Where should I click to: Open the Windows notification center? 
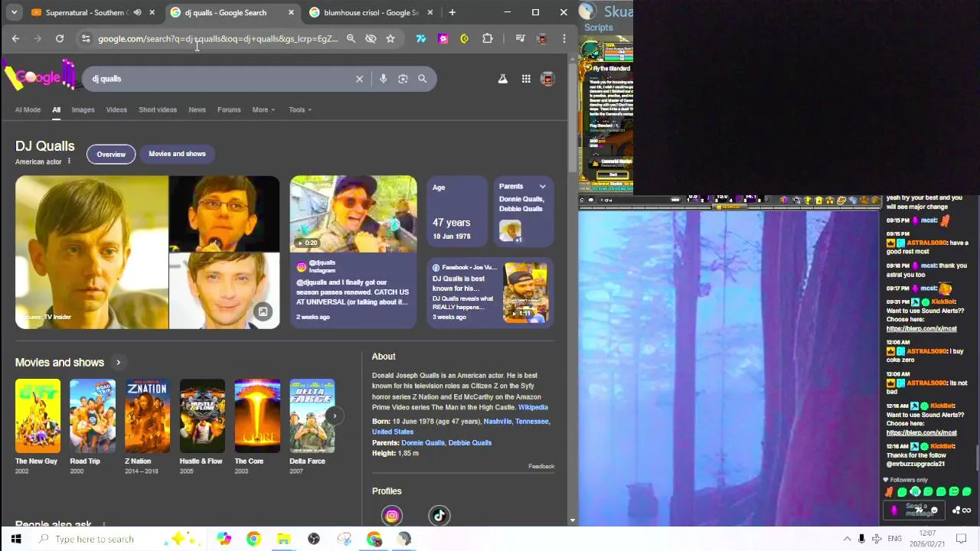tap(962, 539)
